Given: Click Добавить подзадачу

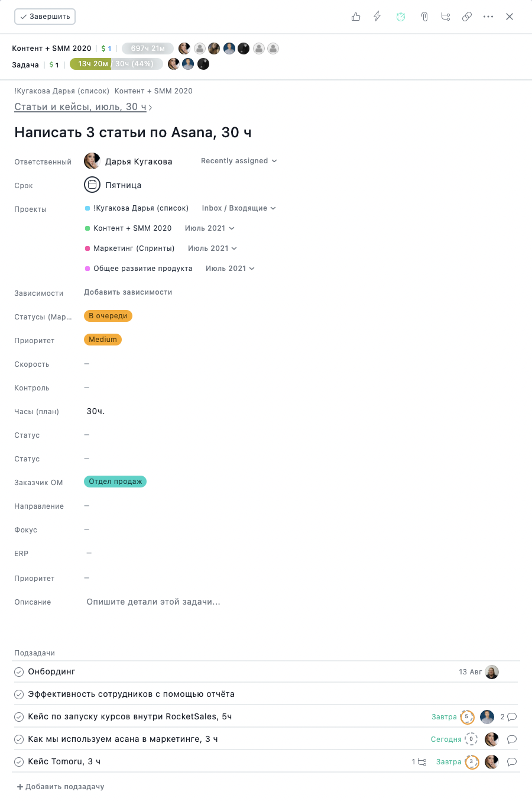Looking at the screenshot, I should [61, 787].
